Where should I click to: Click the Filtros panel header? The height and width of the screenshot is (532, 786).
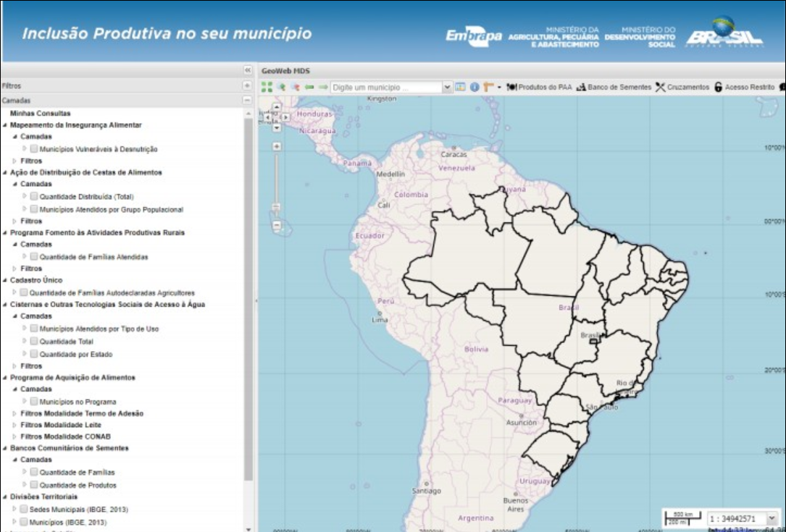(x=127, y=85)
